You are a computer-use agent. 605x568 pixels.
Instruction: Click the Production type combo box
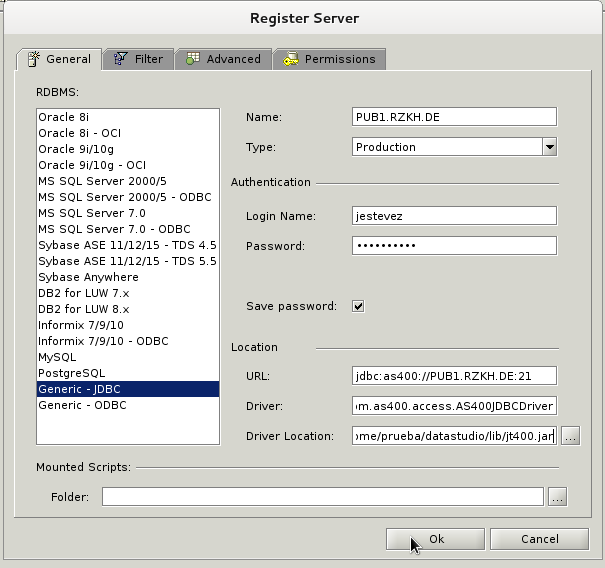point(454,147)
